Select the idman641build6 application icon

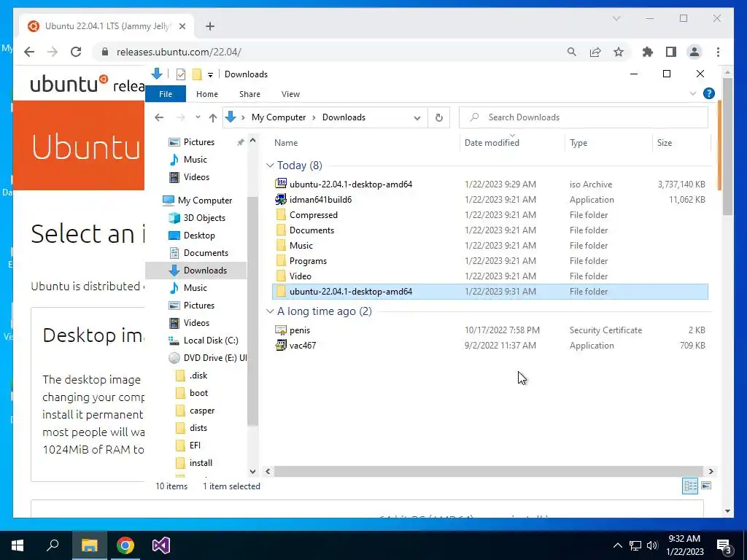point(281,200)
